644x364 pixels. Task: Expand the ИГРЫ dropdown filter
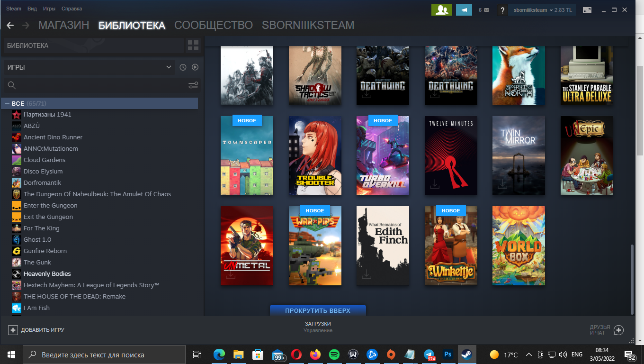coord(89,67)
